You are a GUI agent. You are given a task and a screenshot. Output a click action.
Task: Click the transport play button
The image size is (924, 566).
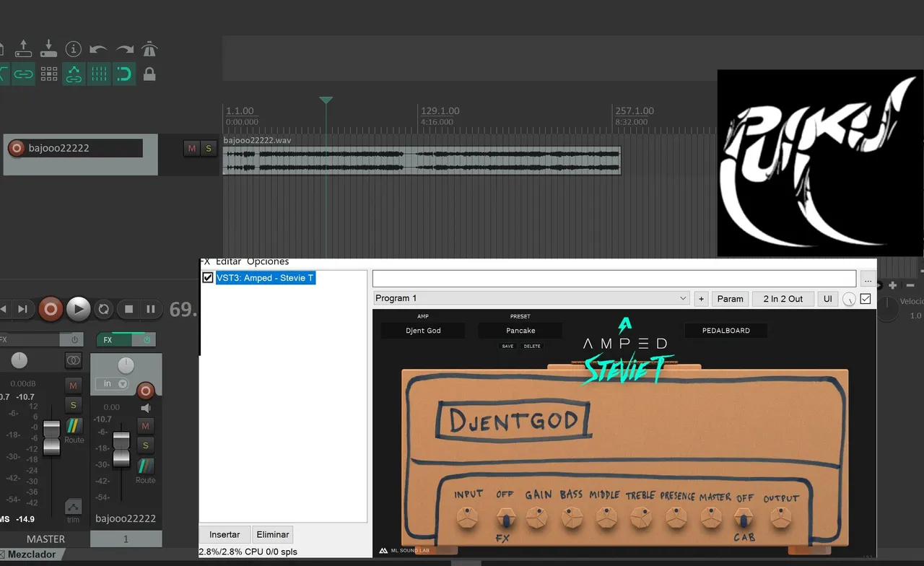tap(79, 309)
